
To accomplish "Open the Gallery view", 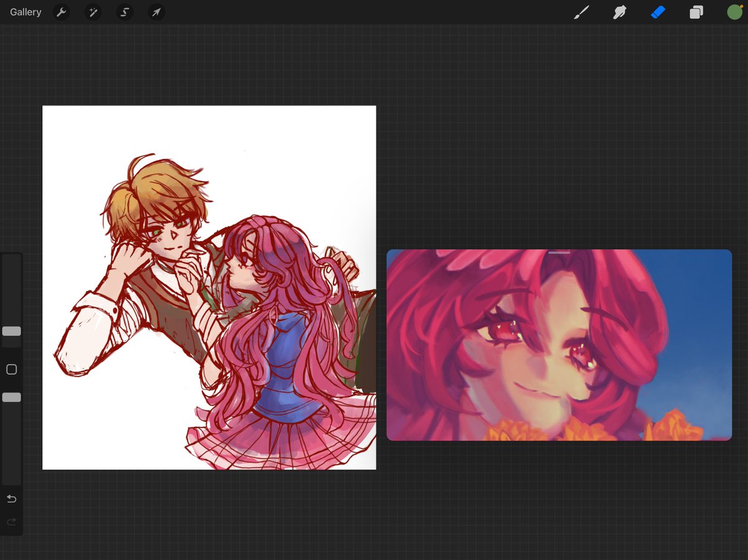I will [26, 12].
